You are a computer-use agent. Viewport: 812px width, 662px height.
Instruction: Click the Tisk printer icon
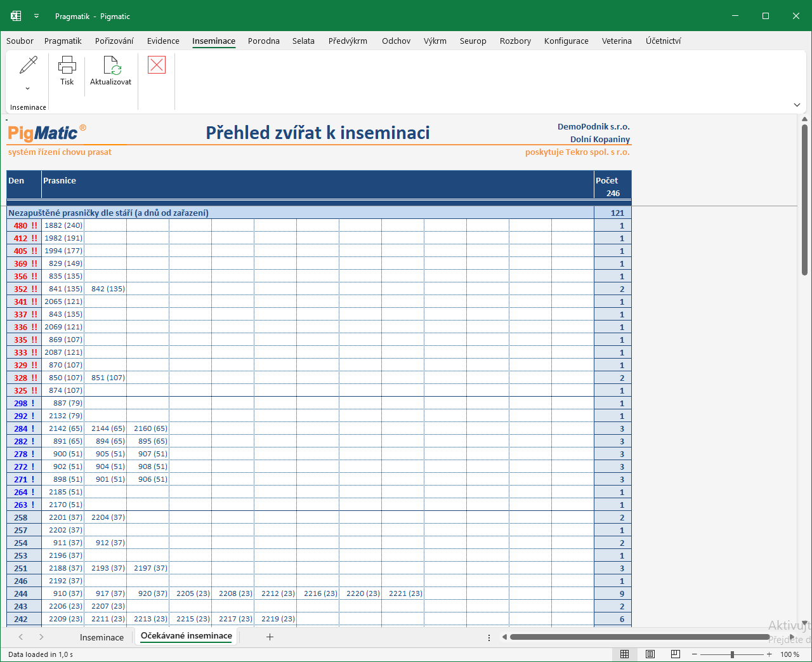67,65
